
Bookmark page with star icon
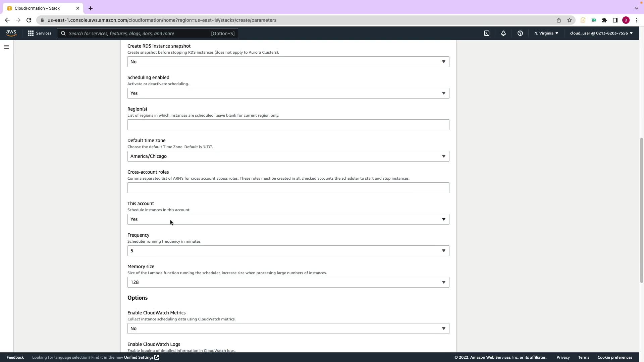(570, 20)
